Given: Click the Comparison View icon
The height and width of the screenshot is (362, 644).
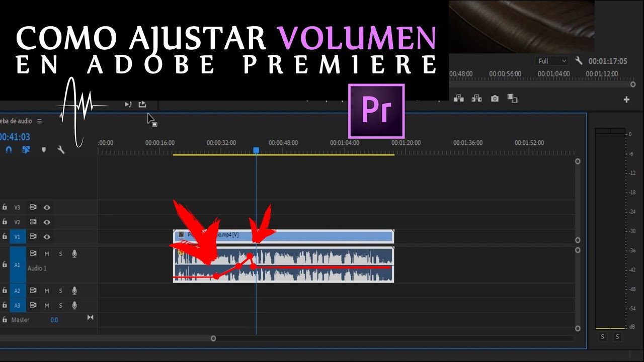Looking at the screenshot, I should coord(512,99).
